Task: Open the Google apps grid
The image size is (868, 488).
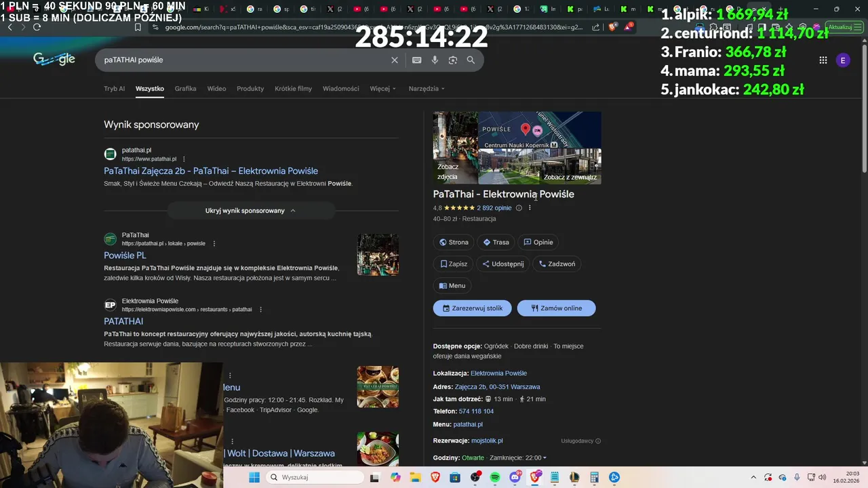Action: click(x=823, y=60)
